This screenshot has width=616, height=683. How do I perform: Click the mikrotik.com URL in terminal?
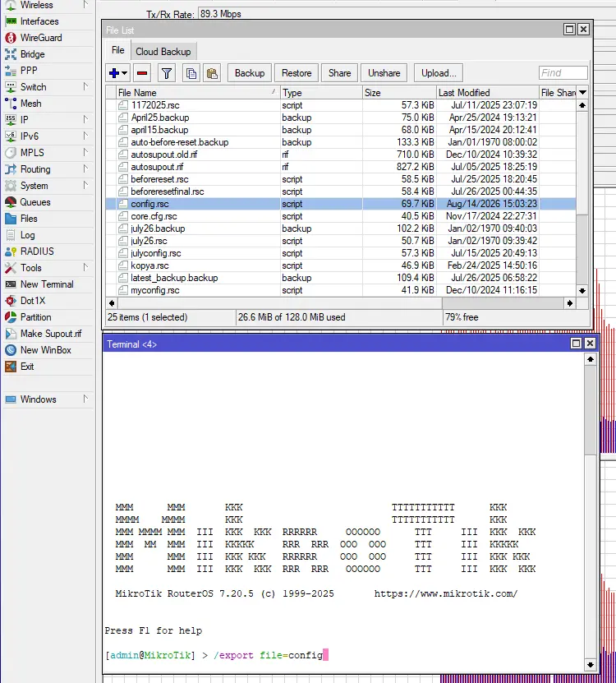(446, 593)
